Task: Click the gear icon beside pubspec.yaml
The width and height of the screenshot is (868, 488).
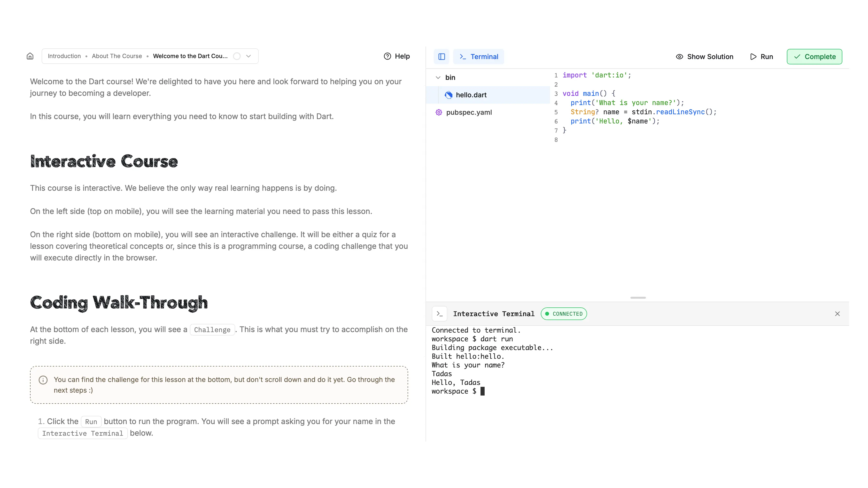Action: 438,113
